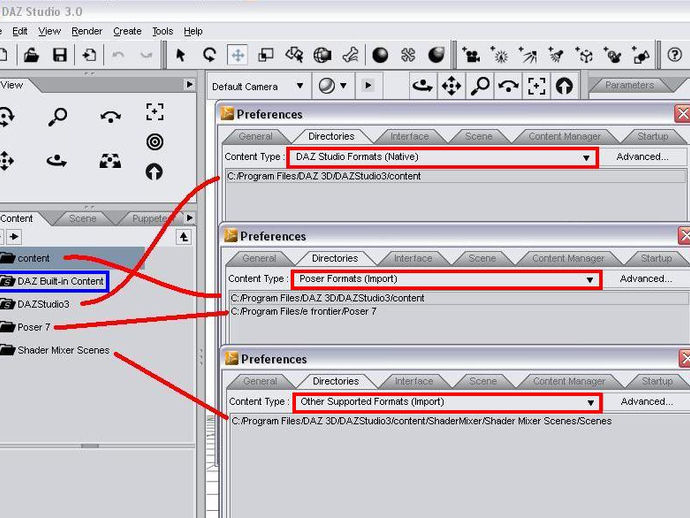Select the node selection arrow tool
The image size is (690, 518).
[180, 55]
